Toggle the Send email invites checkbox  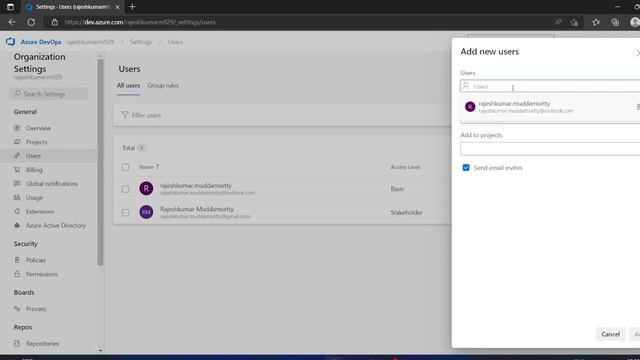point(466,168)
